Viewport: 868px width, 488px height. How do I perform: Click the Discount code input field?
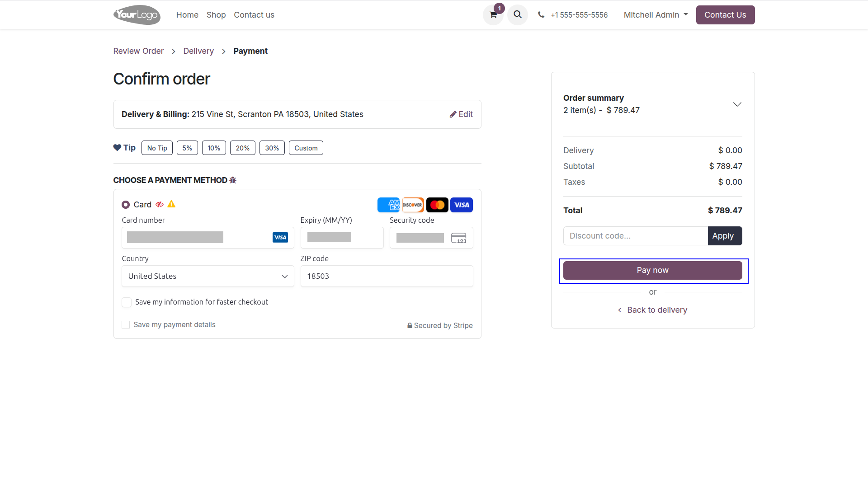click(636, 236)
